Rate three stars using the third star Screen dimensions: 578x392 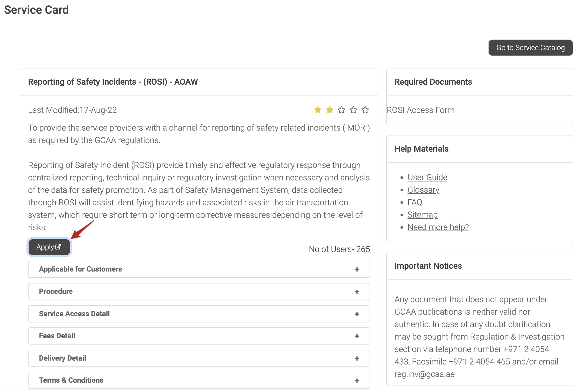pos(341,110)
